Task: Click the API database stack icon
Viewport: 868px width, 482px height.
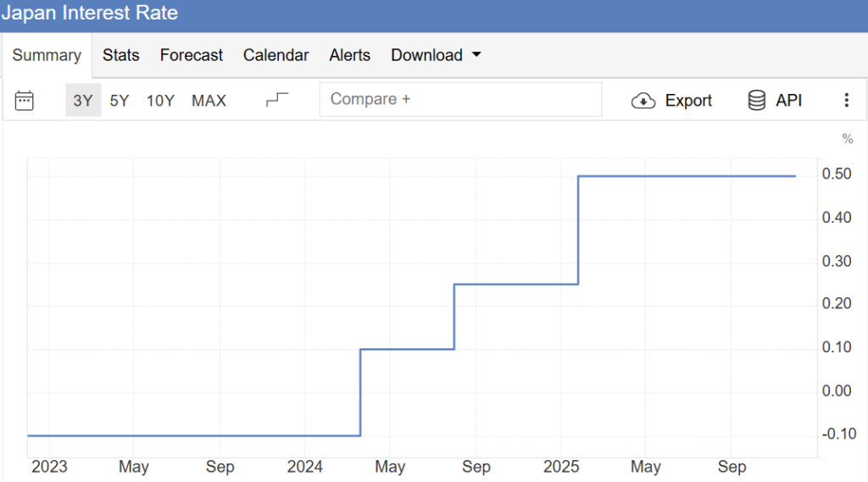Action: point(757,101)
